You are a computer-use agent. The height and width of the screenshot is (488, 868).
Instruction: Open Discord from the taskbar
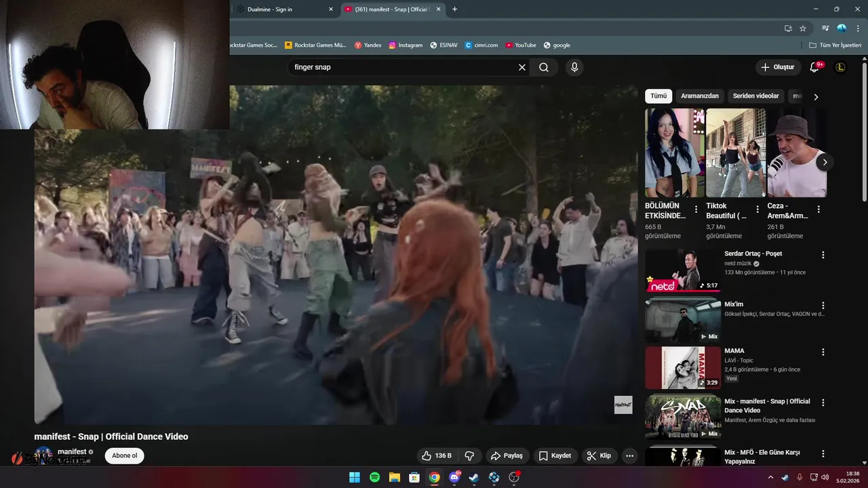pos(454,477)
